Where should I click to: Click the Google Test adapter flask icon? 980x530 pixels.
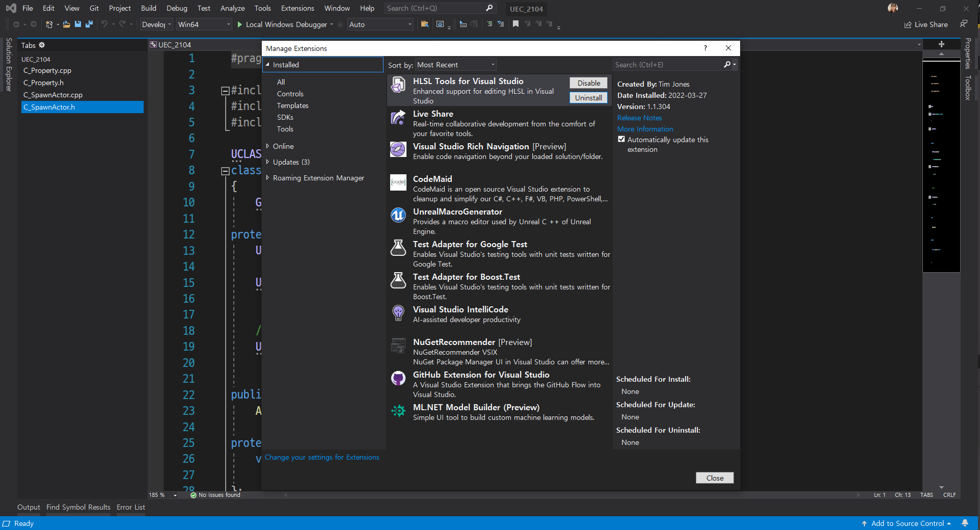[398, 248]
